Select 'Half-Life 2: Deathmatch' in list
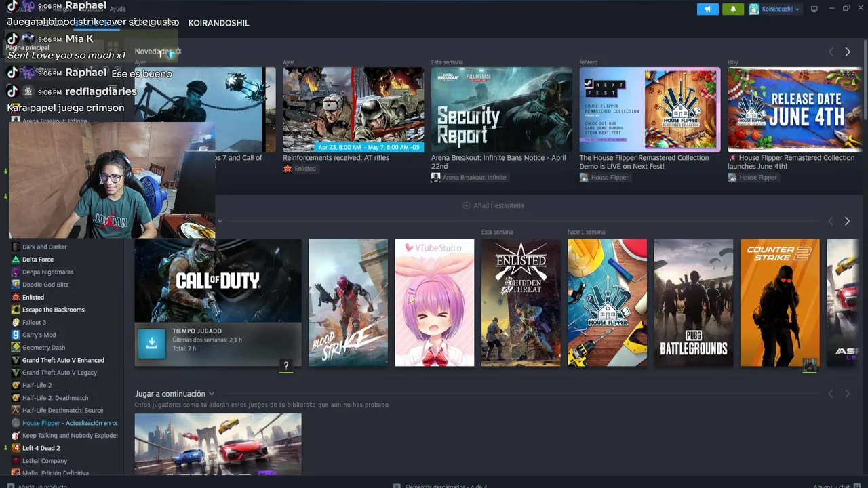 click(56, 398)
